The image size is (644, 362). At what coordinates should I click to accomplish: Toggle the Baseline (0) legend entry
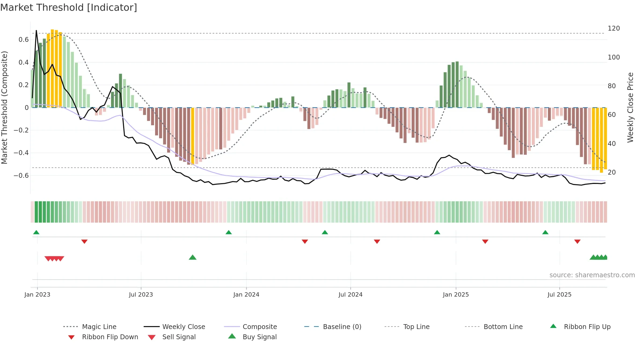pos(333,327)
